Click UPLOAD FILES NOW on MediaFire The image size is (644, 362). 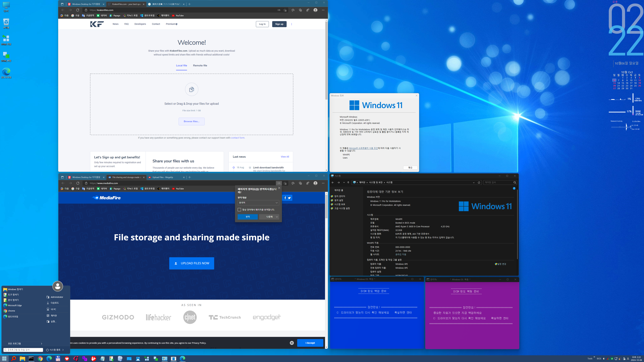(192, 263)
